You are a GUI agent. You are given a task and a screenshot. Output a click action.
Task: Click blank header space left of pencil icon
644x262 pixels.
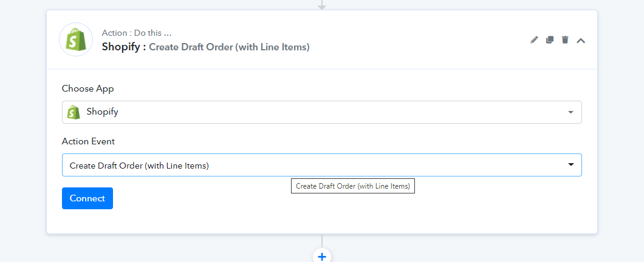pyautogui.click(x=419, y=40)
